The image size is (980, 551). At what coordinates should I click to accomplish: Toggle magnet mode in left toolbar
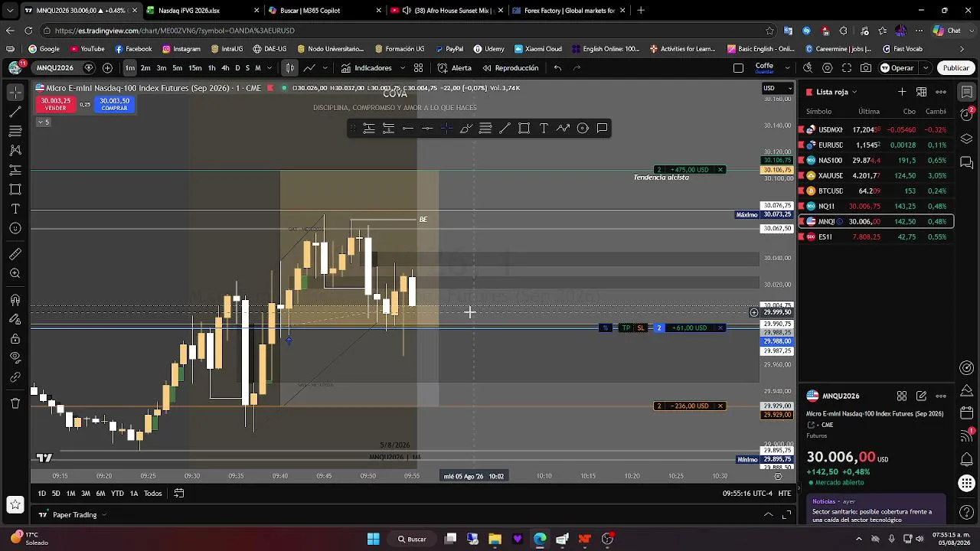(15, 300)
